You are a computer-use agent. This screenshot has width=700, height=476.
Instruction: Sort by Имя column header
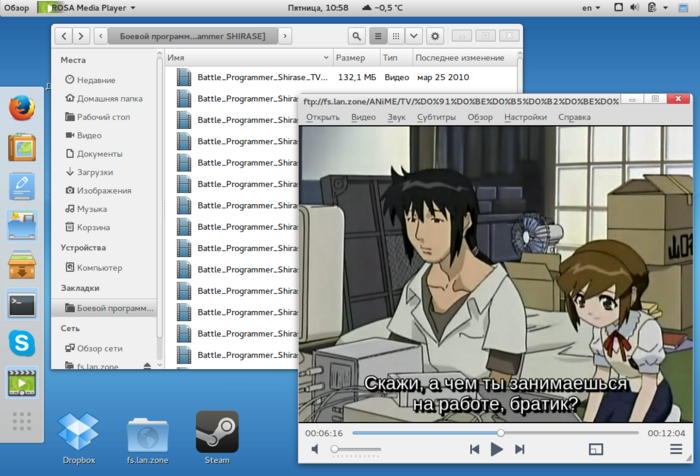coord(248,58)
